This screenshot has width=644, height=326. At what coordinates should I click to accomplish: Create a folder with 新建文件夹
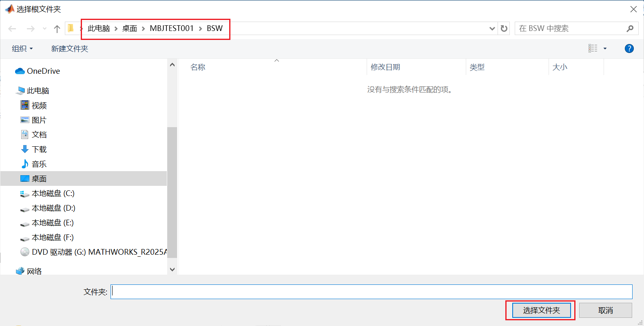pyautogui.click(x=70, y=48)
